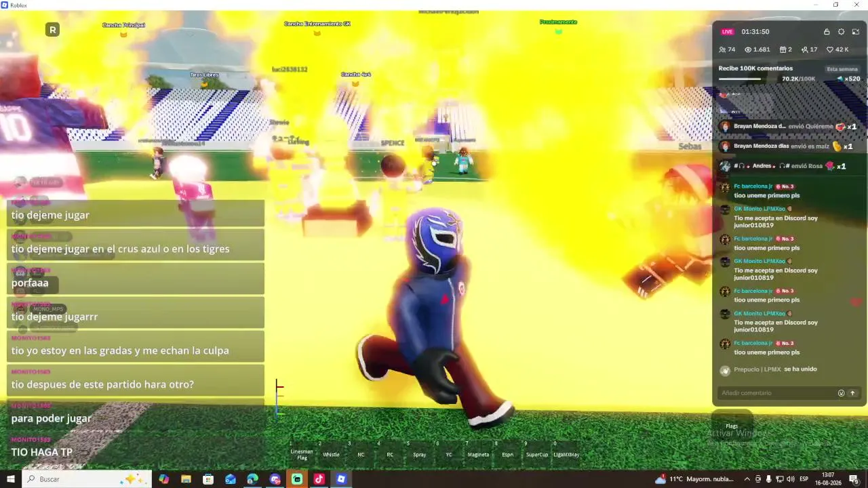Viewport: 868px width, 488px height.
Task: Open File Explorer from the taskbar
Action: coord(186,479)
